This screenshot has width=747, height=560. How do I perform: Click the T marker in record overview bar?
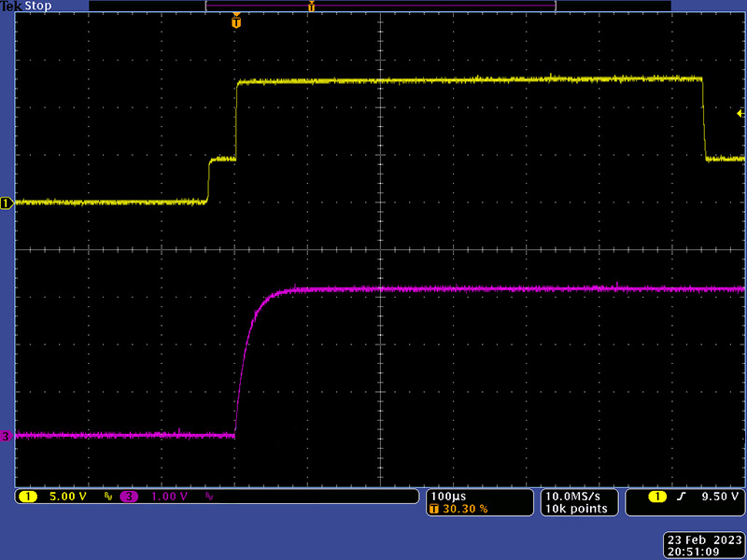point(311,7)
